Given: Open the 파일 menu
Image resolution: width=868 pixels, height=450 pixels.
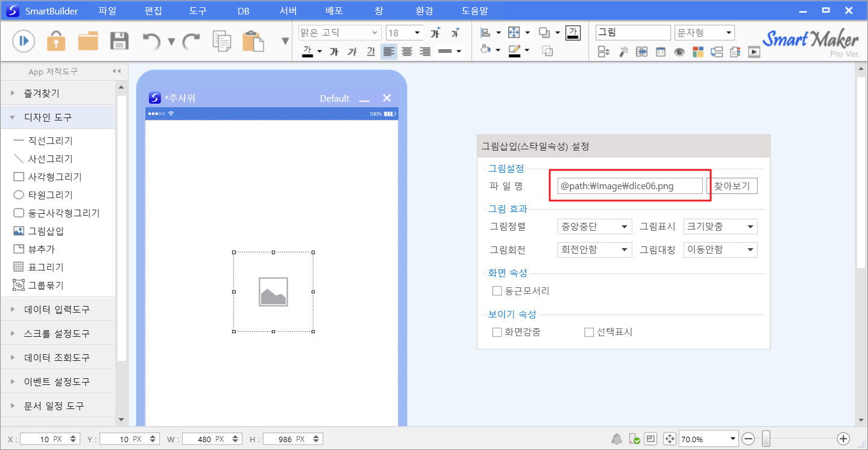Looking at the screenshot, I should coord(107,11).
